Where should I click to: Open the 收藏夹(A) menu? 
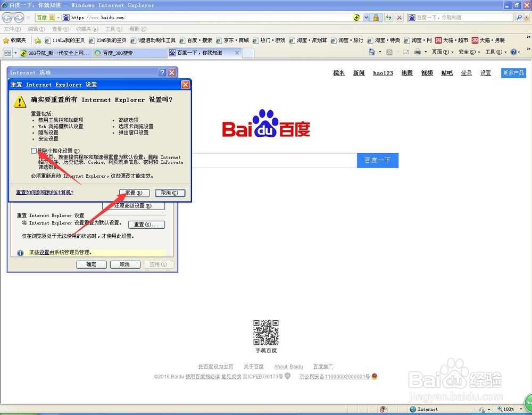click(87, 29)
